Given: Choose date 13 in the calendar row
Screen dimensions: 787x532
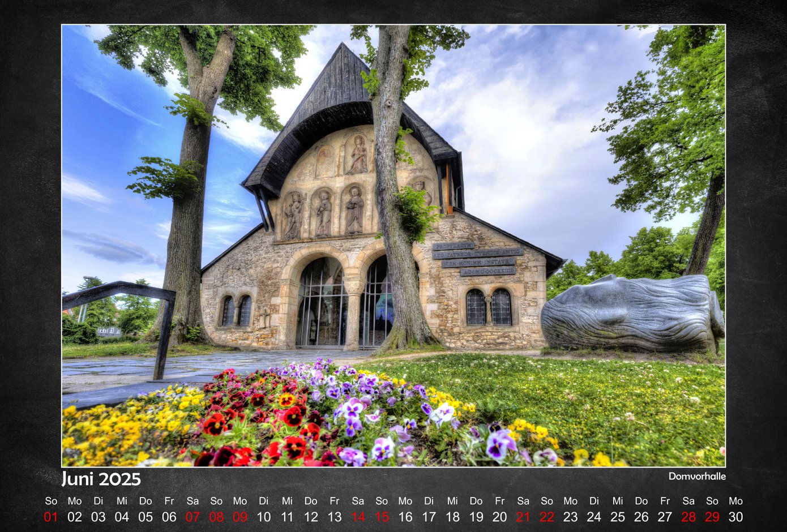Looking at the screenshot, I should coord(335,517).
